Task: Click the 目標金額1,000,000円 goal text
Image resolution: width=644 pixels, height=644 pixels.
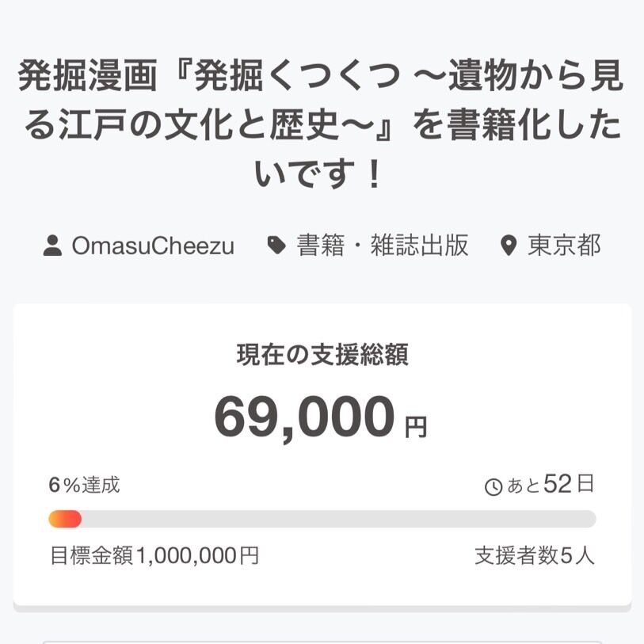Action: (154, 555)
